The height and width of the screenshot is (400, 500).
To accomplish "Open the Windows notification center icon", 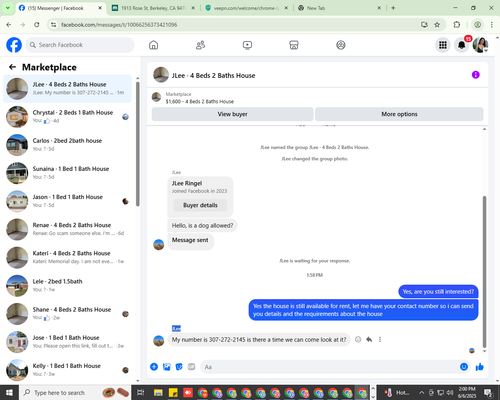I will tap(488, 393).
